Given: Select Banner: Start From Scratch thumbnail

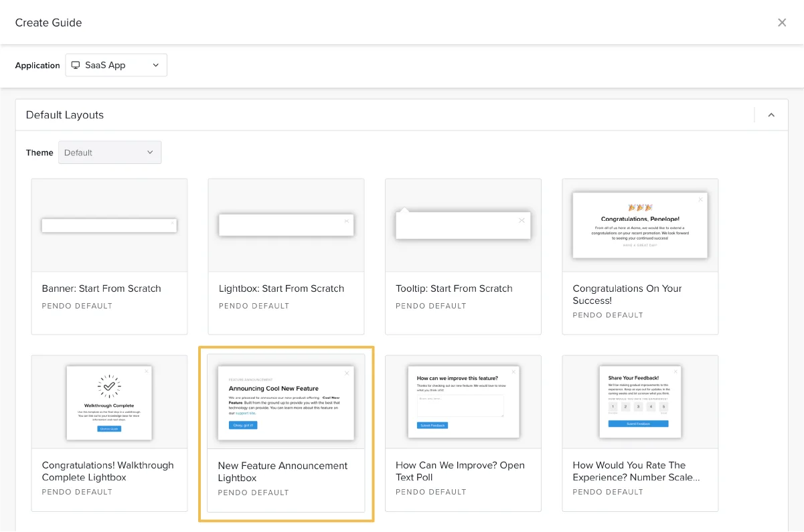Looking at the screenshot, I should (x=109, y=226).
